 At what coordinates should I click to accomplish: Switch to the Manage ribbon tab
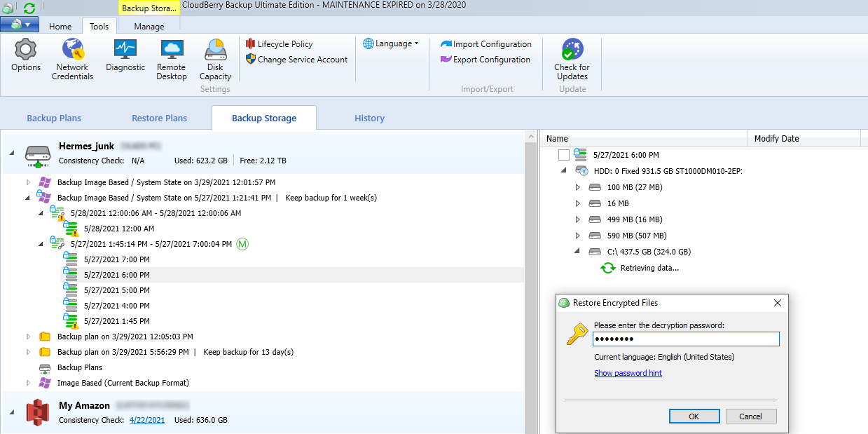[149, 27]
